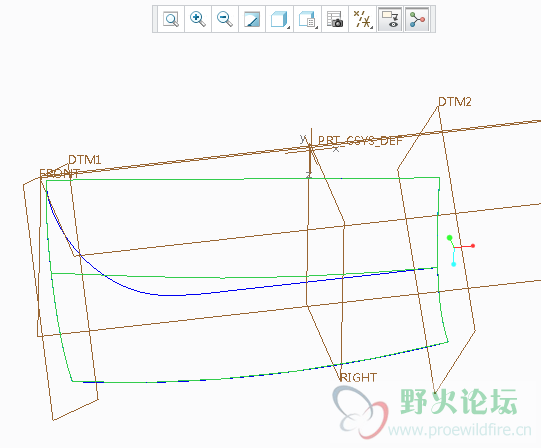Select the PRT_CSYS_DEF coordinate system label

point(360,140)
